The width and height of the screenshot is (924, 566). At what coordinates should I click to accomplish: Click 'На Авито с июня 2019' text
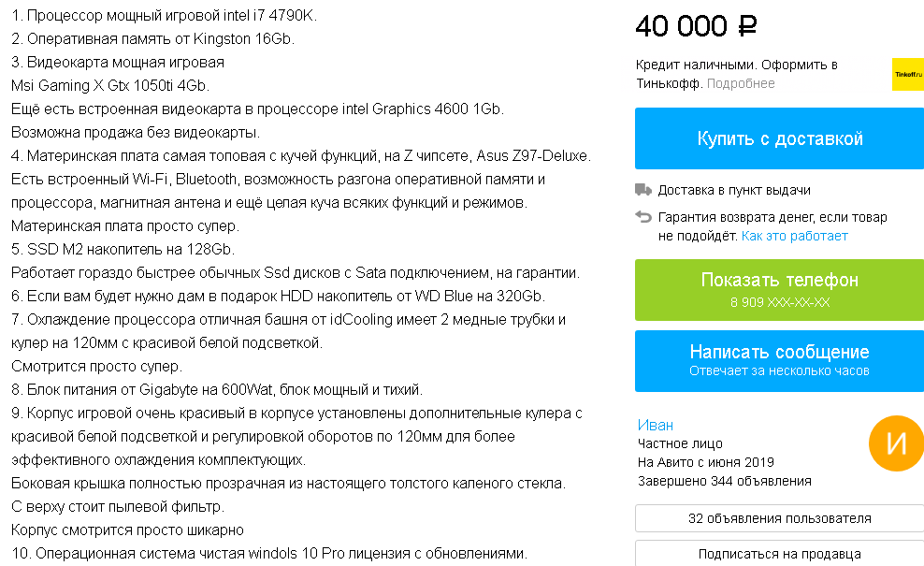tap(708, 462)
